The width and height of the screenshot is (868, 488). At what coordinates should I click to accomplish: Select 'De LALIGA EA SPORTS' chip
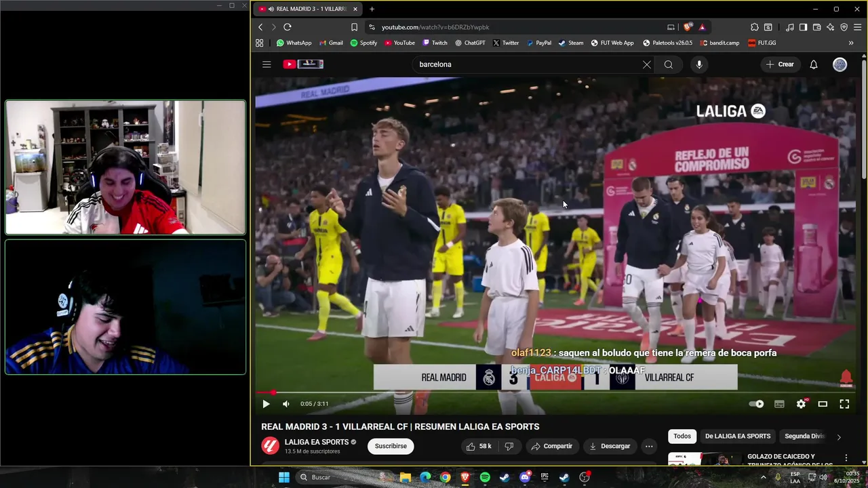tap(738, 436)
